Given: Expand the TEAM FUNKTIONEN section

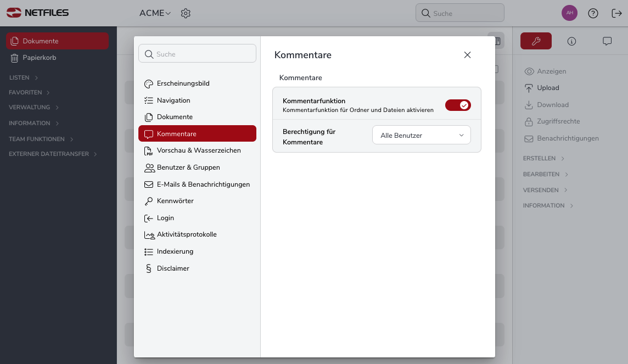Looking at the screenshot, I should pos(41,139).
